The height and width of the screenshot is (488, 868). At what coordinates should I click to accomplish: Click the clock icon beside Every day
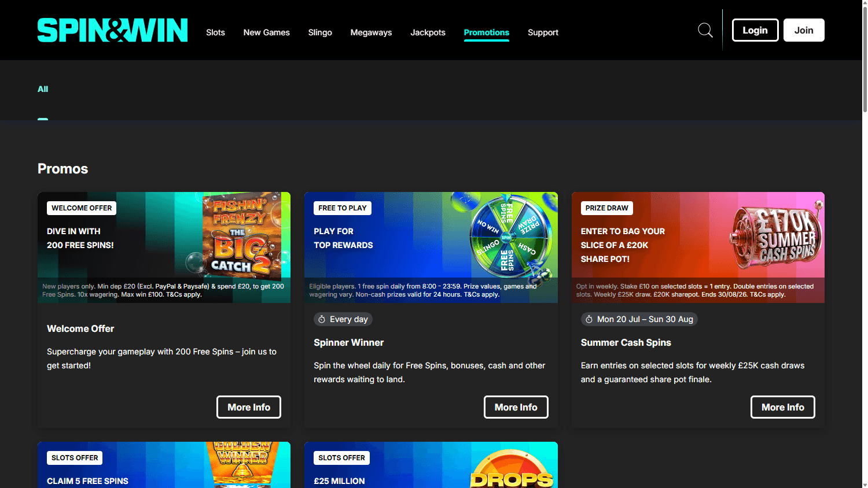click(322, 319)
